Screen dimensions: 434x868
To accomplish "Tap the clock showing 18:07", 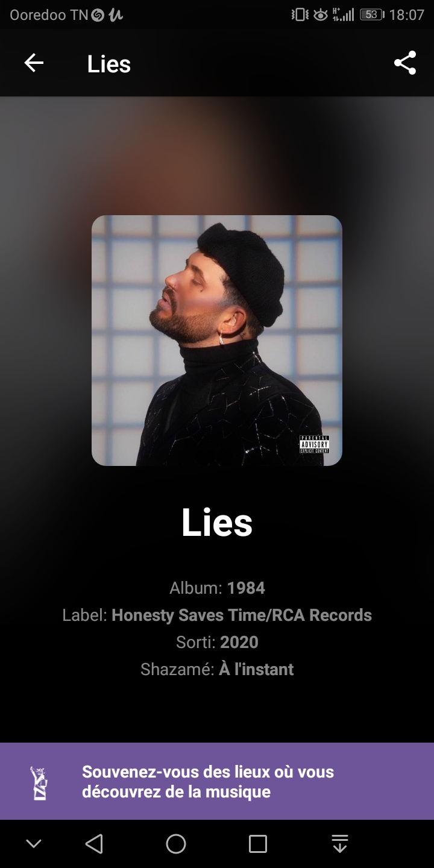I will pyautogui.click(x=407, y=15).
